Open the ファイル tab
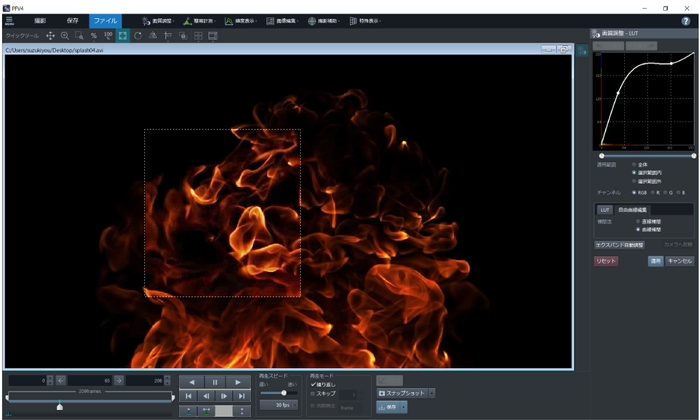 (x=105, y=20)
